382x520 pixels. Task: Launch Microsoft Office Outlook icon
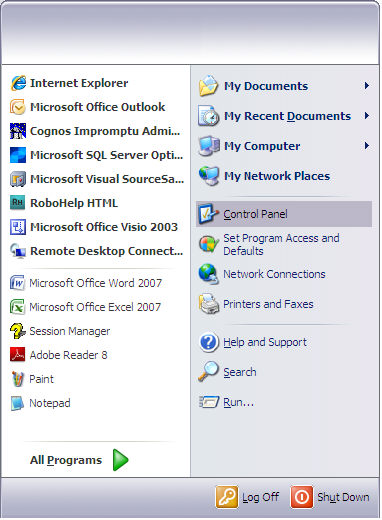pyautogui.click(x=18, y=107)
